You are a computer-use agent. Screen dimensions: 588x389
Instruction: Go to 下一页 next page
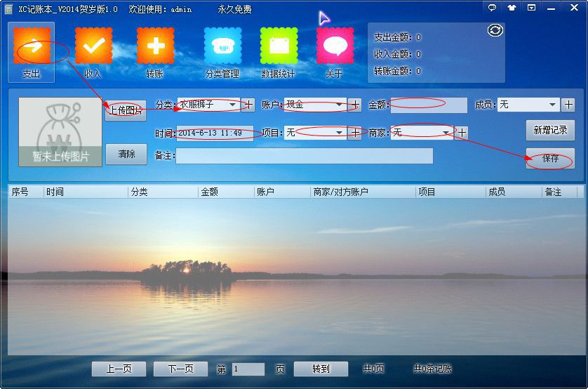pos(180,369)
